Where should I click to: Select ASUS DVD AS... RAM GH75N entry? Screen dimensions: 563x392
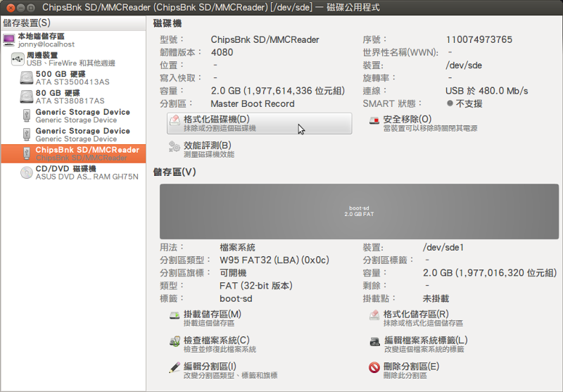(x=87, y=177)
